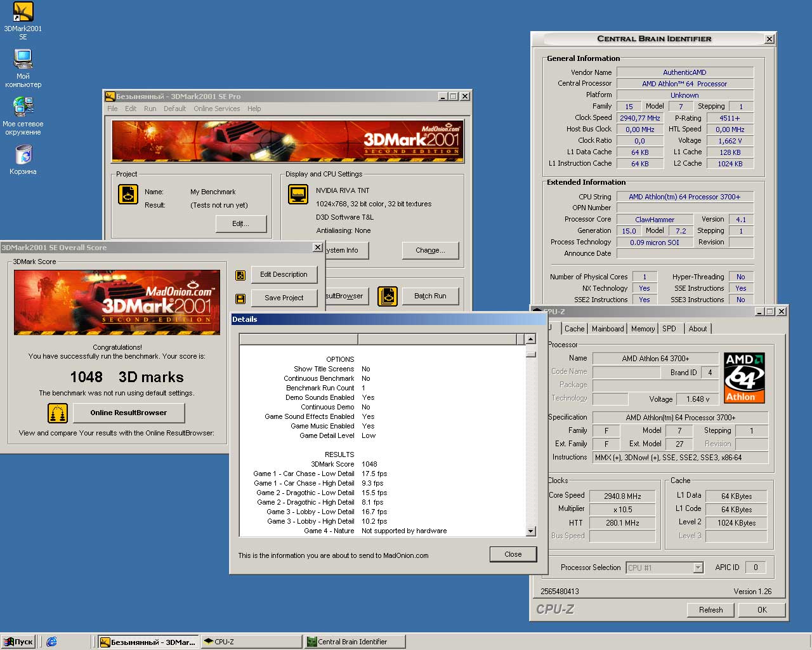Click OK in CPU-Z
The image size is (812, 650).
coord(762,610)
